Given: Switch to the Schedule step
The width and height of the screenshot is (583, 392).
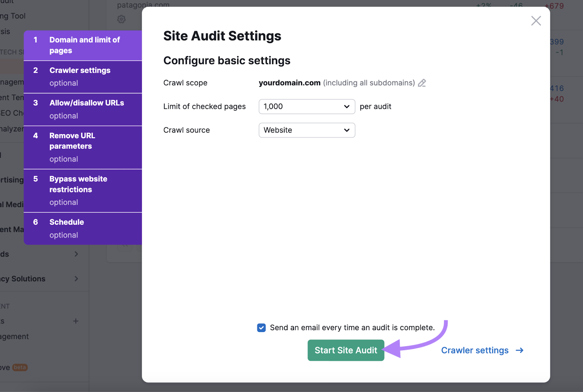Looking at the screenshot, I should coord(83,227).
